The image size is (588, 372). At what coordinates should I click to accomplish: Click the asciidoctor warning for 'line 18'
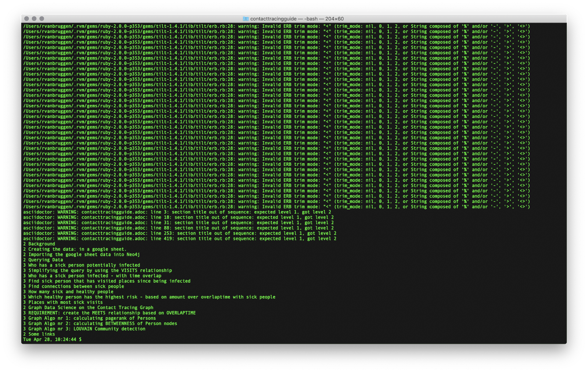coord(179,217)
